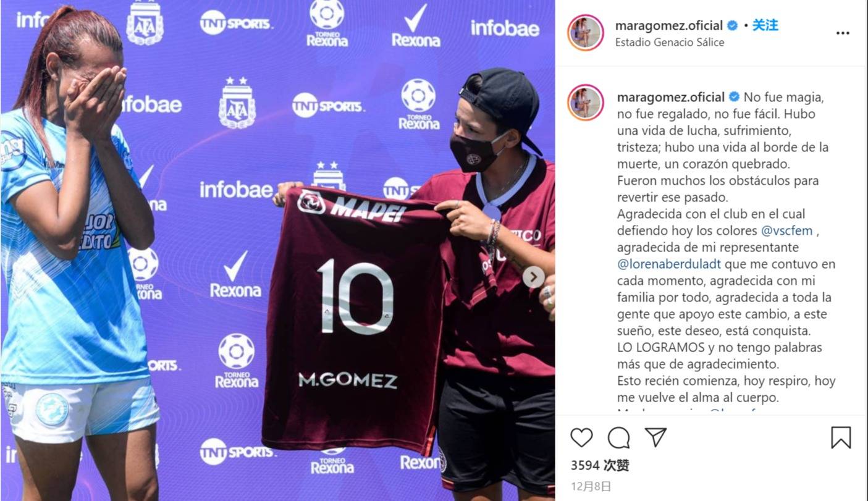868x501 pixels.
Task: Open the three-dot more options menu
Action: point(843,33)
